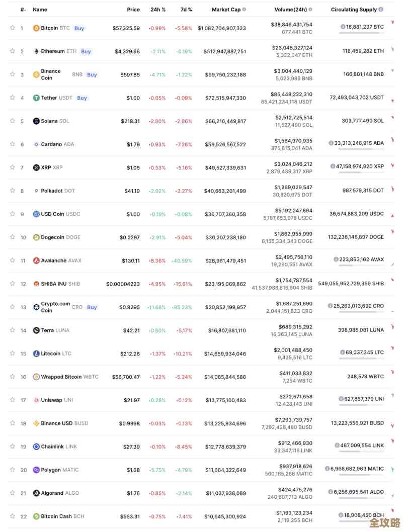403x532 pixels.
Task: Click the Circulating Supply header info icon
Action: [x=380, y=10]
